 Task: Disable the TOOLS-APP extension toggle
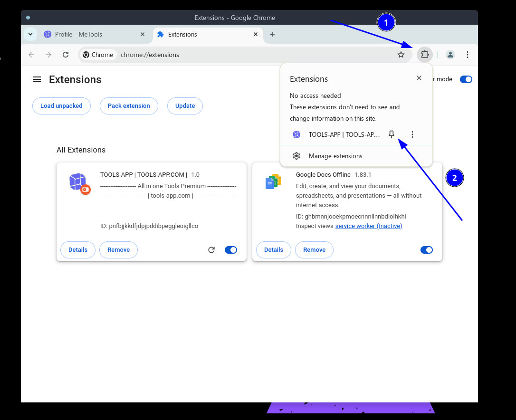(x=231, y=250)
